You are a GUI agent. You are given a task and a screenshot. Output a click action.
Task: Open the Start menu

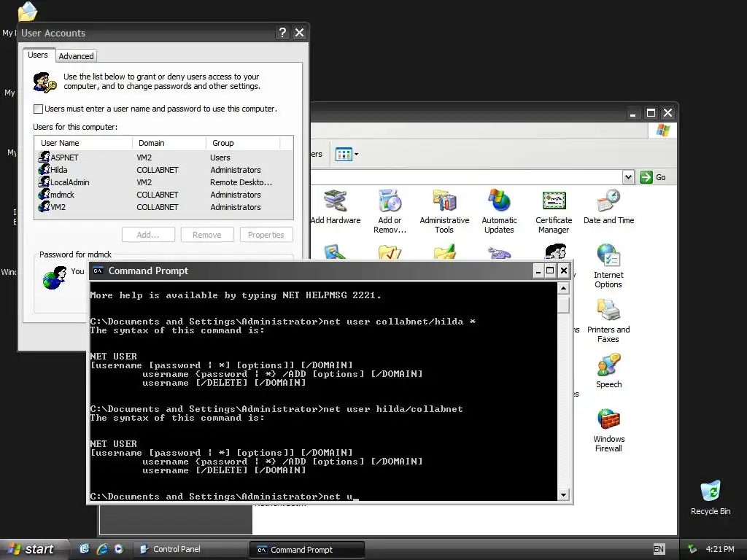tap(34, 549)
